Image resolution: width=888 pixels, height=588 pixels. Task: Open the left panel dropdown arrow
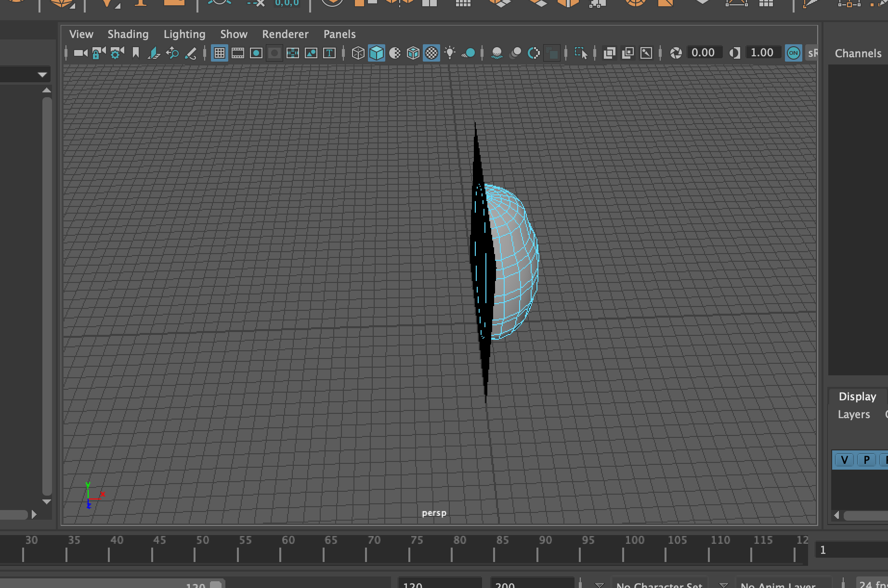pyautogui.click(x=42, y=75)
